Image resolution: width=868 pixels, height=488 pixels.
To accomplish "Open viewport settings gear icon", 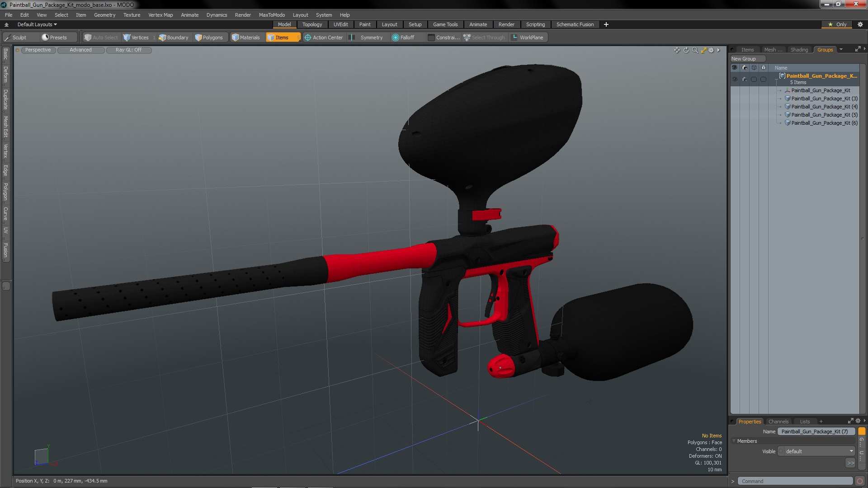I will [711, 50].
